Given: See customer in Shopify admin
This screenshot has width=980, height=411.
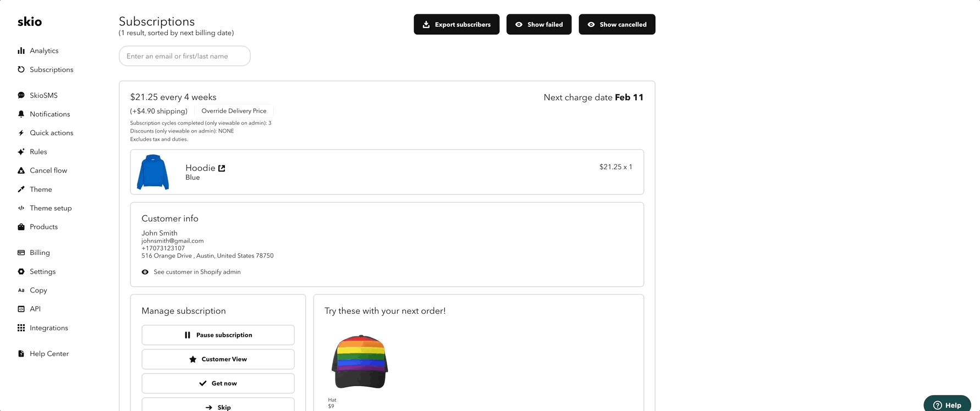Looking at the screenshot, I should coord(196,272).
